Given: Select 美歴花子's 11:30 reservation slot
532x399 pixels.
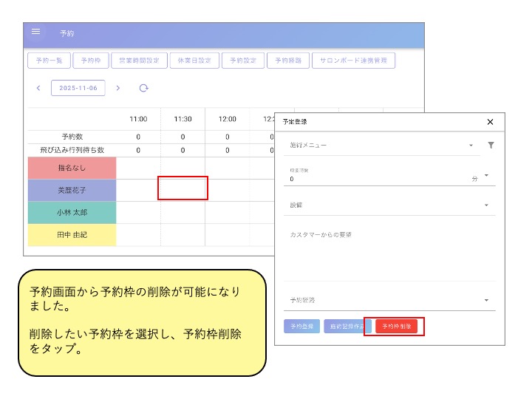Looking at the screenshot, I should (x=183, y=189).
